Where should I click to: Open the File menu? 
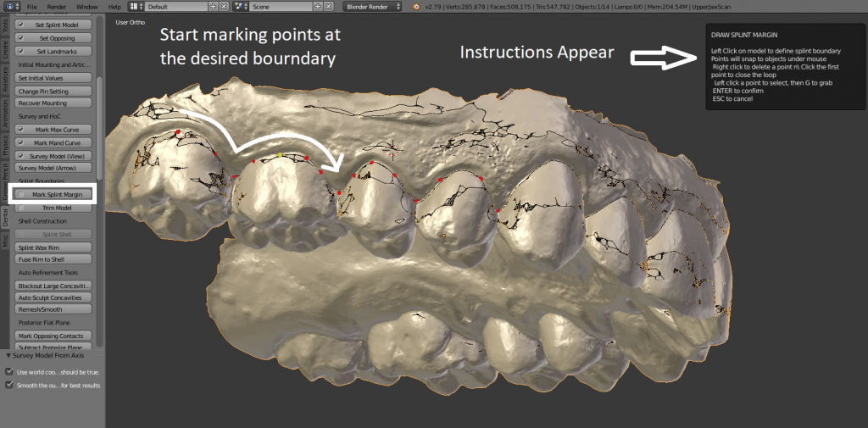pos(31,7)
